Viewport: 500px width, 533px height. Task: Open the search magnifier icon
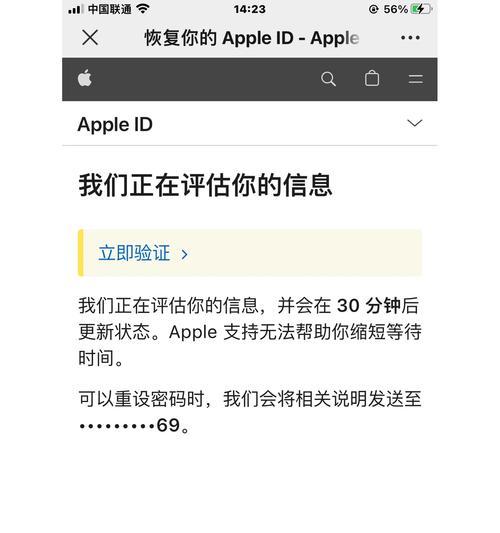328,79
